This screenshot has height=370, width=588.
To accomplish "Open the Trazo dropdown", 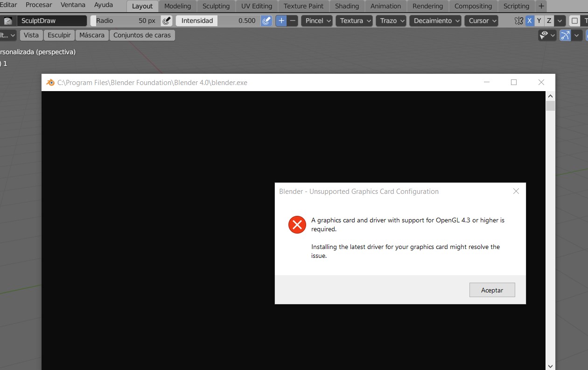I will [x=391, y=21].
